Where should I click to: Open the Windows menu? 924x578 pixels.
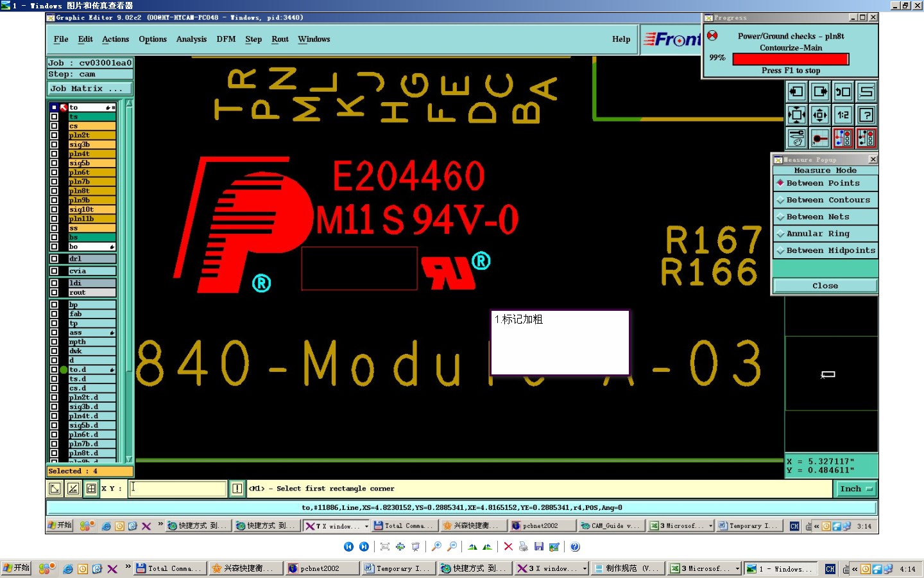point(314,39)
